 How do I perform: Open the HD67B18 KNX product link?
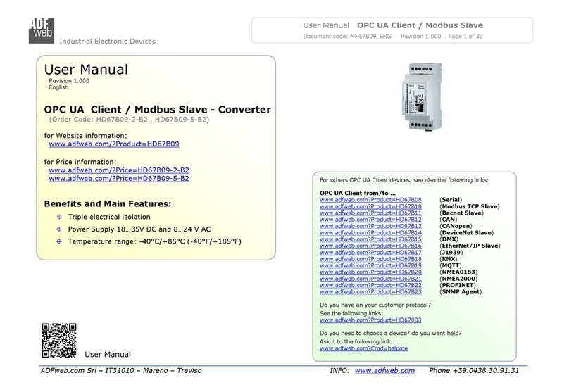click(370, 259)
